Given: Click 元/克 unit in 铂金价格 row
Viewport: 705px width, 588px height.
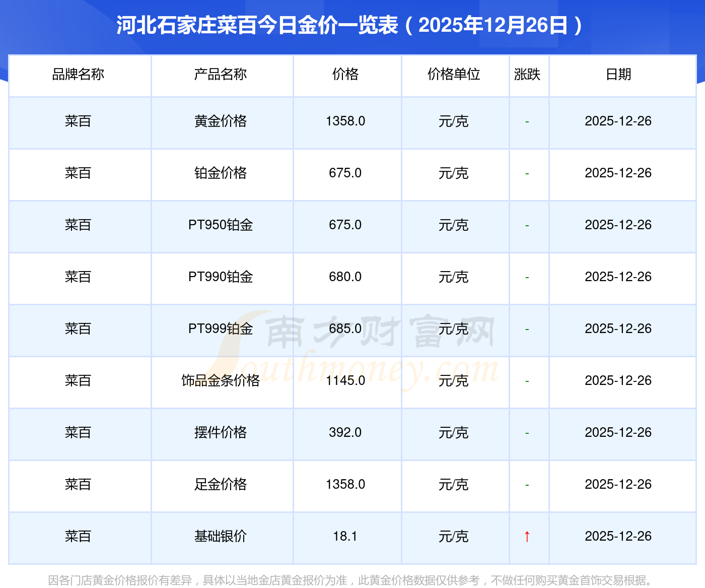Looking at the screenshot, I should pos(454,173).
